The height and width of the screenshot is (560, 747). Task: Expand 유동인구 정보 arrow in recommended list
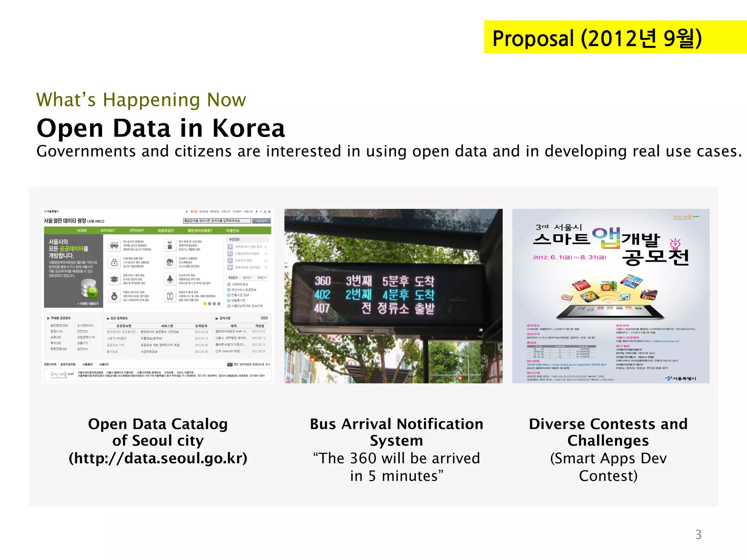[266, 261]
